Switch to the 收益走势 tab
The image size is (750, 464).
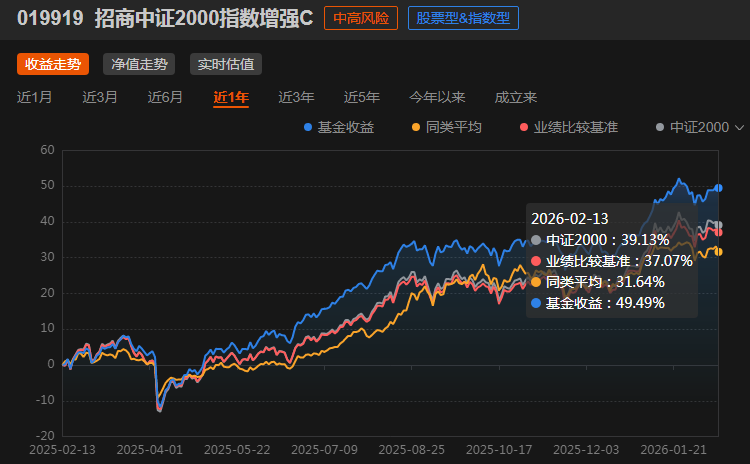pos(53,64)
